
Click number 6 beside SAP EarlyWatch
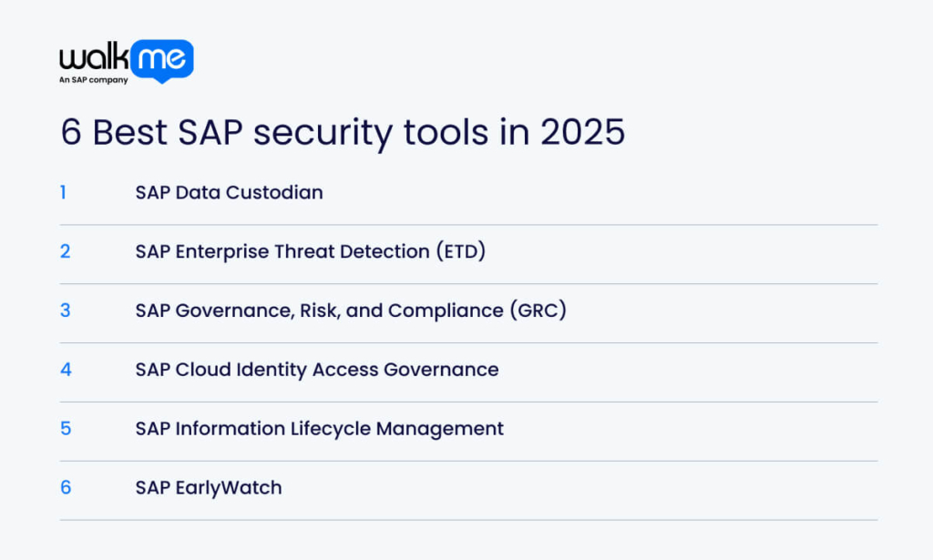click(x=66, y=487)
